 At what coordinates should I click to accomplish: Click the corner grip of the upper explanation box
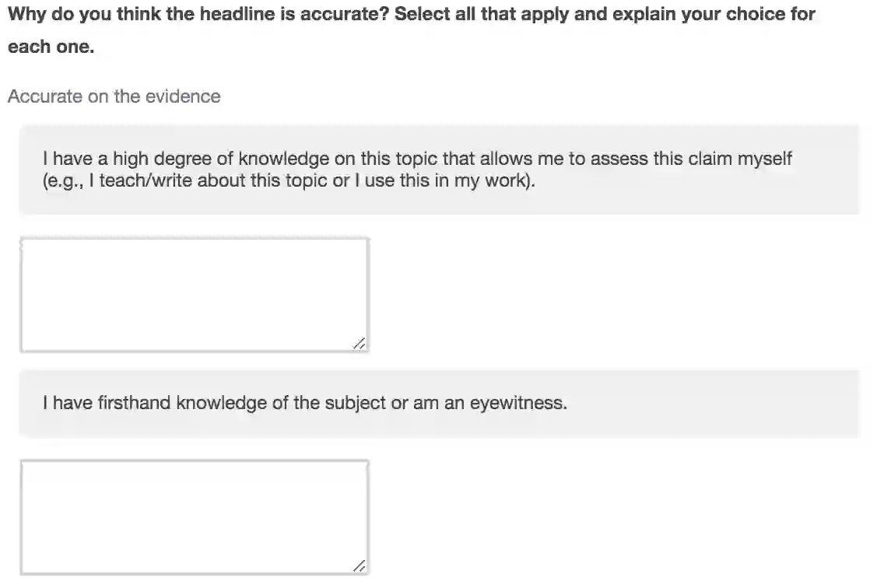(x=359, y=343)
